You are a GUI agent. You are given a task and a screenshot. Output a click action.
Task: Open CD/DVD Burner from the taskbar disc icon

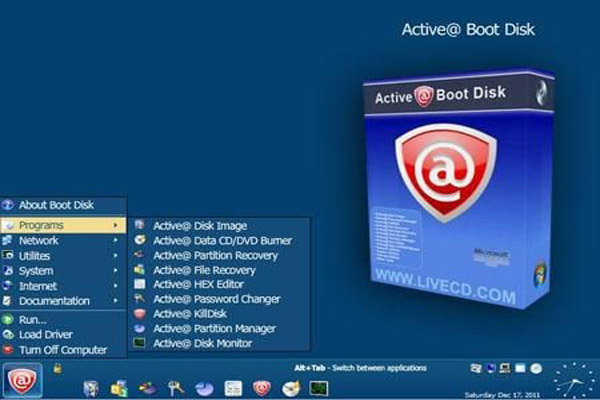pos(291,388)
